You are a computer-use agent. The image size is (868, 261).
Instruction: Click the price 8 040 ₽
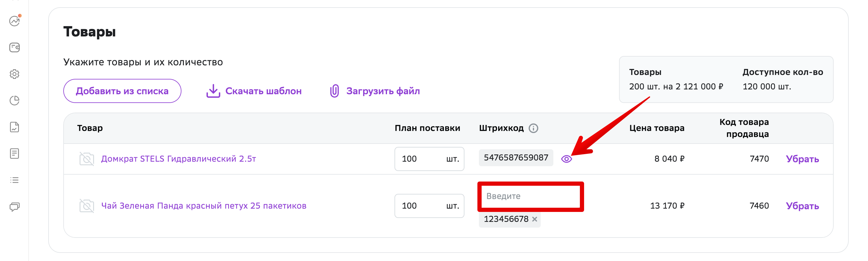[x=669, y=159]
